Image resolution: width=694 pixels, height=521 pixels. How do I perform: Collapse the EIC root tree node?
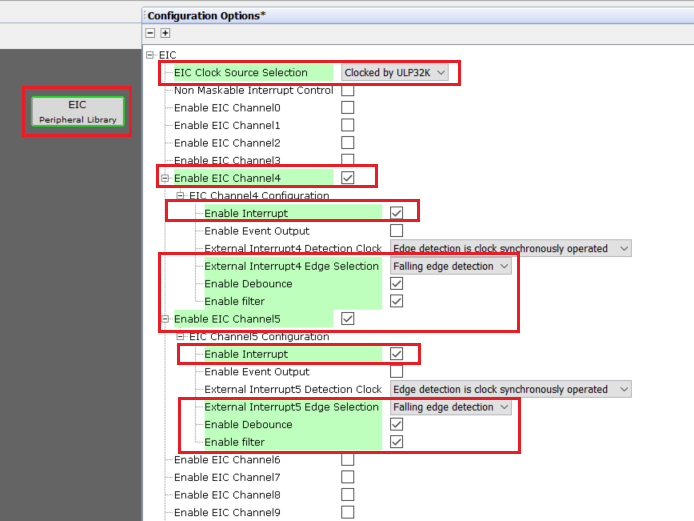click(x=150, y=55)
